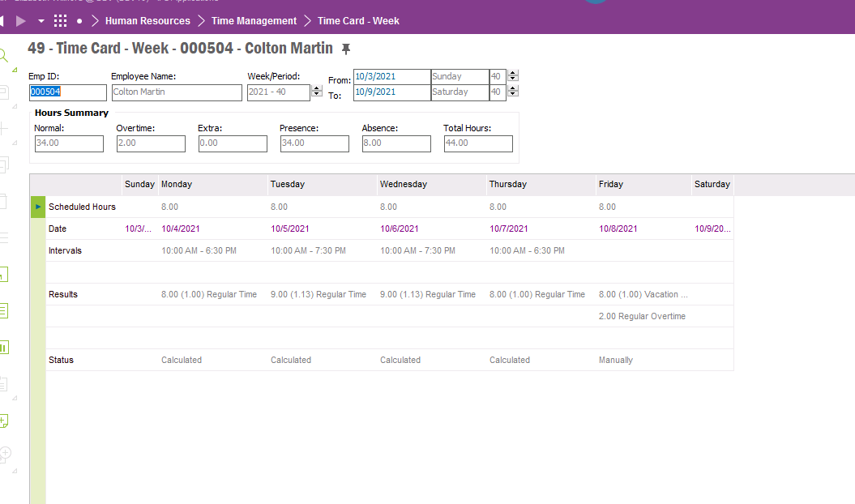Select the Intervals row label
Screen dimensions: 855x504
pos(65,251)
